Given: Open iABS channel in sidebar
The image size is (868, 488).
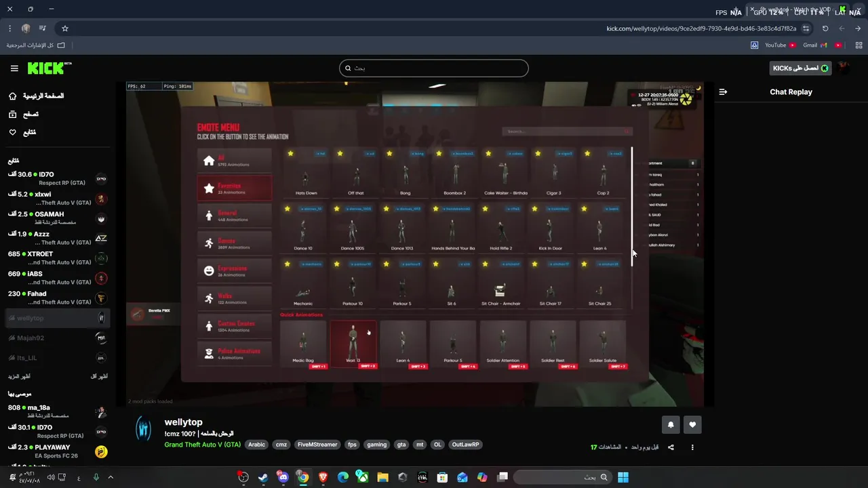Looking at the screenshot, I should coord(58,277).
